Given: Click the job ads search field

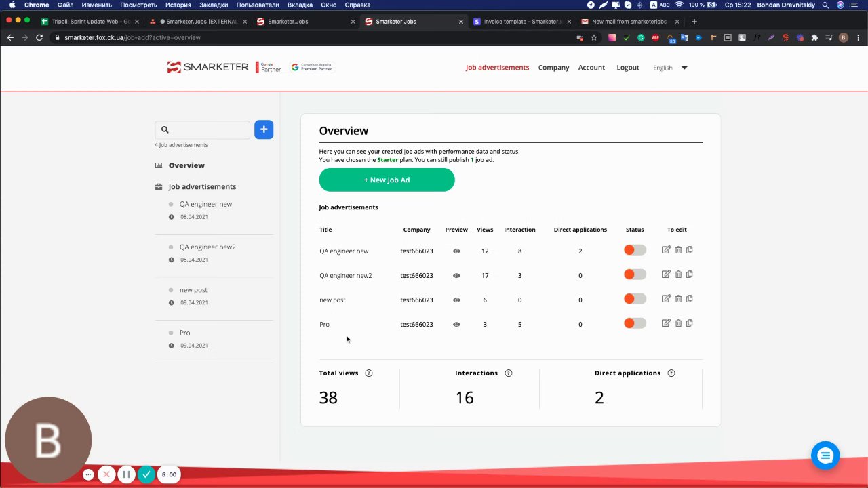Looking at the screenshot, I should pos(202,129).
